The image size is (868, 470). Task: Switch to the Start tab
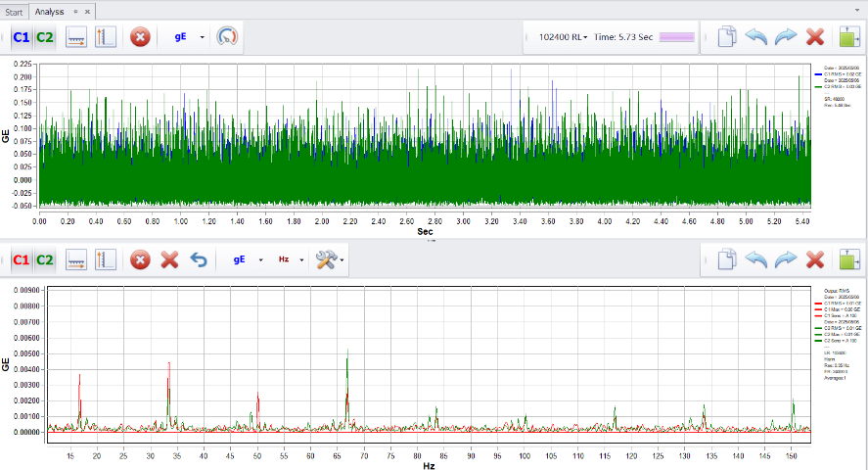pos(14,11)
